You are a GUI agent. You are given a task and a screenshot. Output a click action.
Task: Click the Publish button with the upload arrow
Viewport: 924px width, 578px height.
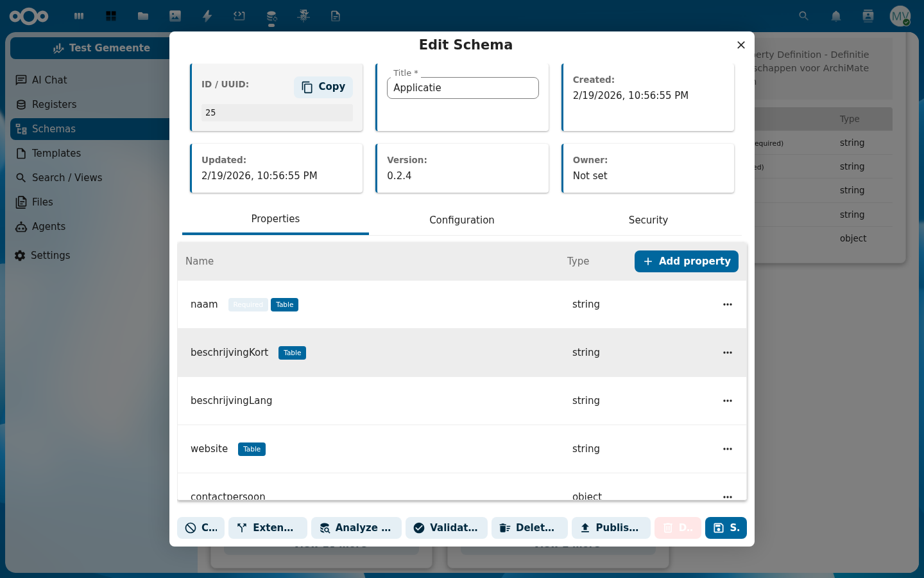tap(610, 528)
